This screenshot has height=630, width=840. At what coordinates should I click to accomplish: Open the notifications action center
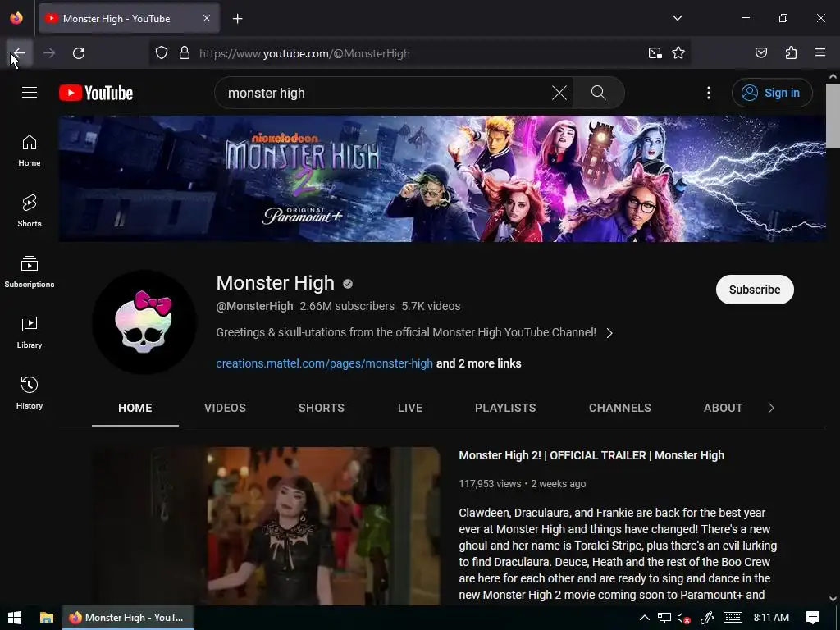(813, 618)
